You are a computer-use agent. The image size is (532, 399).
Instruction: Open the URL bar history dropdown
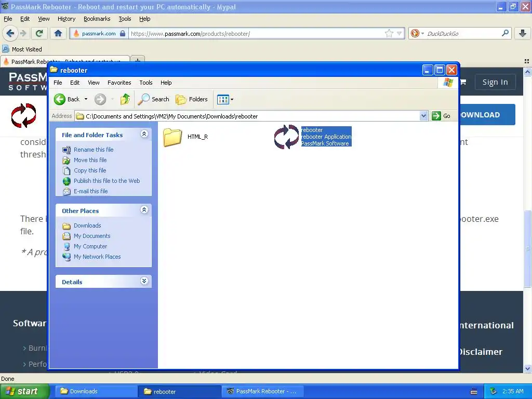tap(400, 33)
